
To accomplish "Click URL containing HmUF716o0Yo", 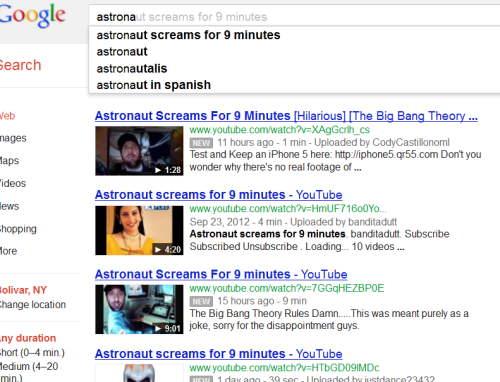I will pos(288,209).
